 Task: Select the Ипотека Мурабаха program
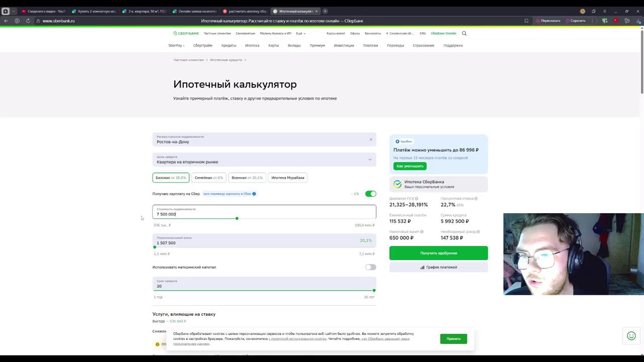288,177
